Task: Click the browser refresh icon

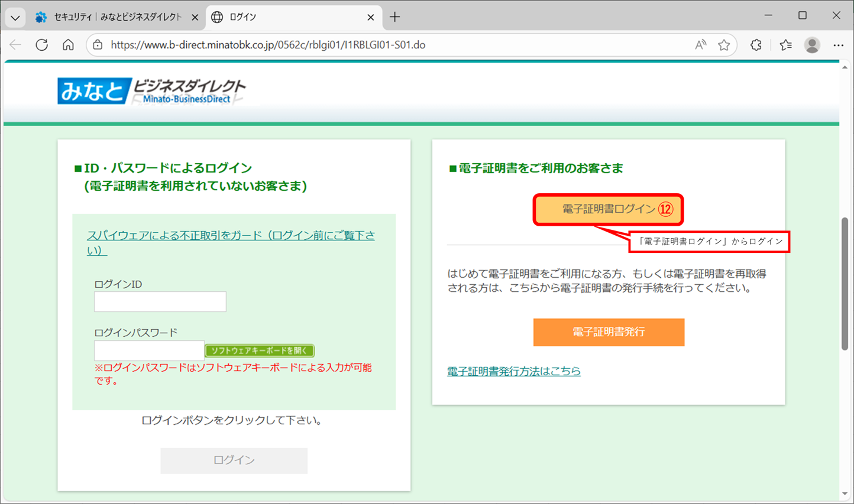Action: (x=41, y=45)
